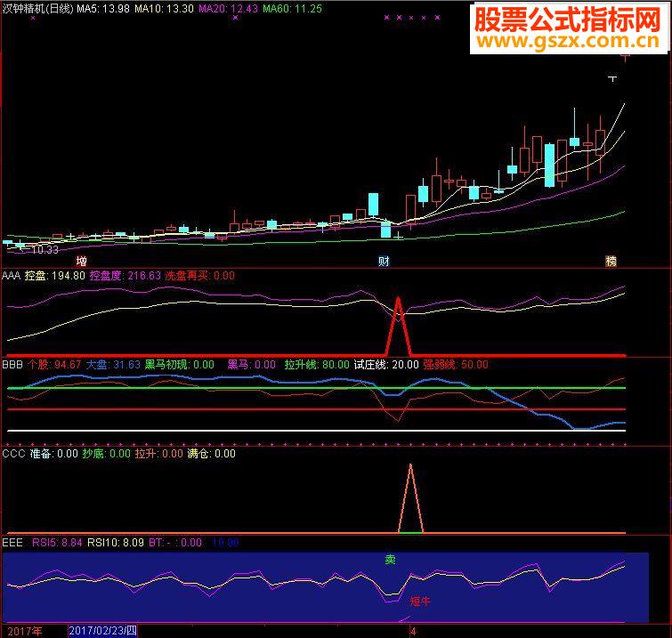This screenshot has height=638, width=672.
Task: Click the RSI10: 8.09 value
Action: click(x=116, y=543)
